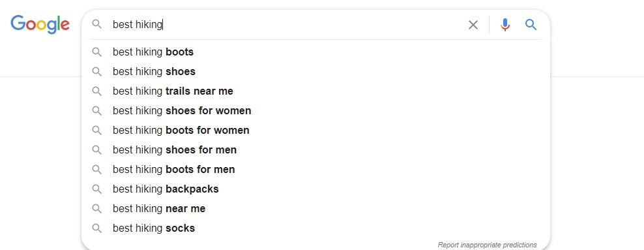Choose 'best hiking shoes for men' suggestion
The height and width of the screenshot is (250, 644).
click(x=315, y=149)
